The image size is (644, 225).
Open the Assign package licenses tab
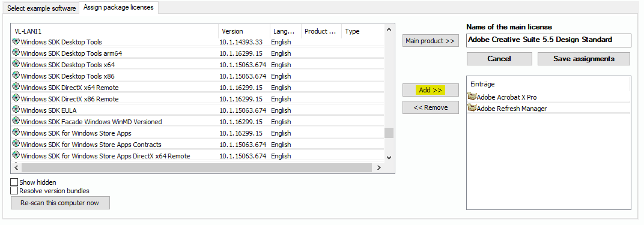tap(118, 7)
